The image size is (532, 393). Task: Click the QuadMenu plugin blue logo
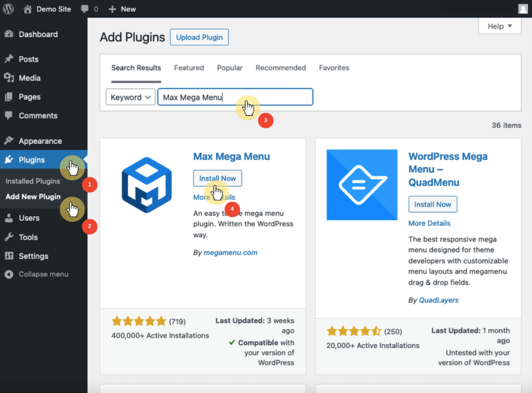point(362,185)
